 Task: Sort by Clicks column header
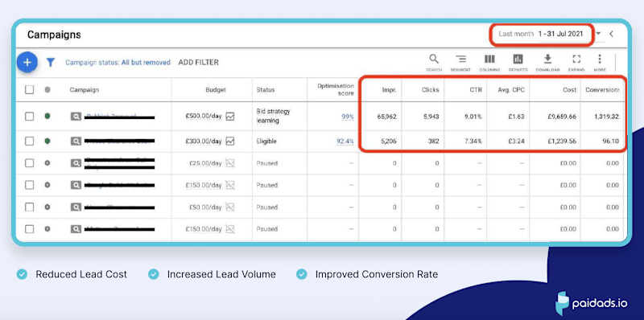[x=431, y=90]
